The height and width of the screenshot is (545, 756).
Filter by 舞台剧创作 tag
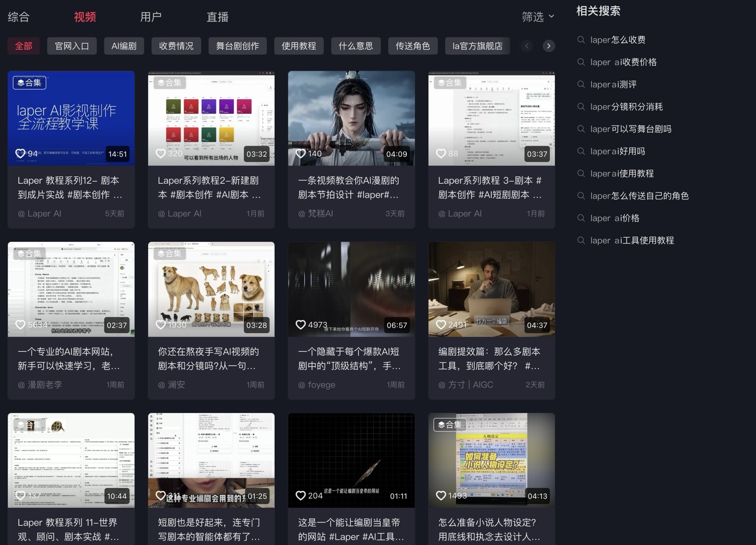pos(237,46)
